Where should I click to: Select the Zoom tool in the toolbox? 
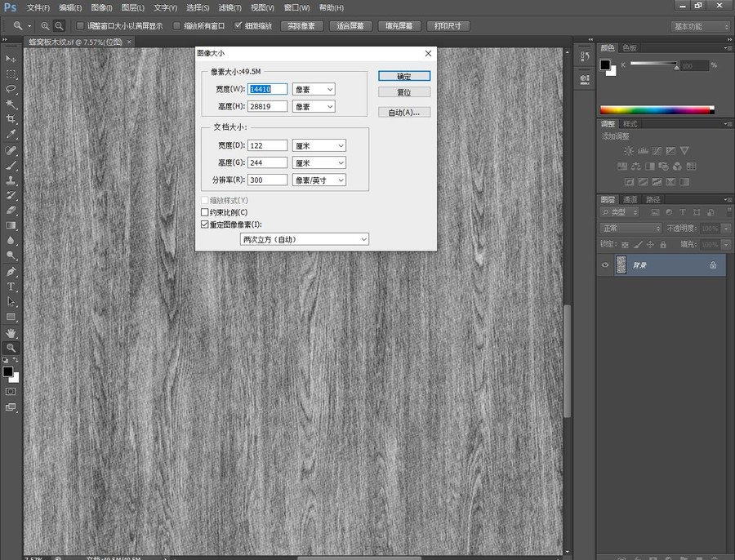[x=11, y=349]
